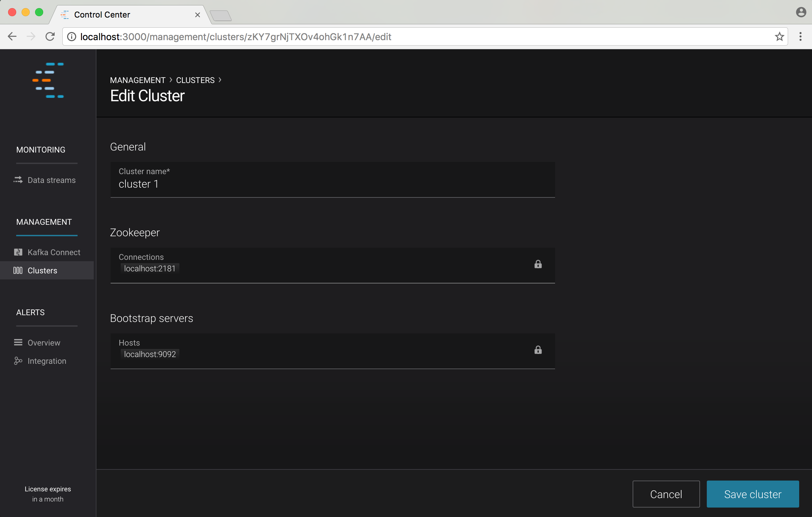The width and height of the screenshot is (812, 517).
Task: Click the localhost:2181 connection chip
Action: pyautogui.click(x=150, y=269)
